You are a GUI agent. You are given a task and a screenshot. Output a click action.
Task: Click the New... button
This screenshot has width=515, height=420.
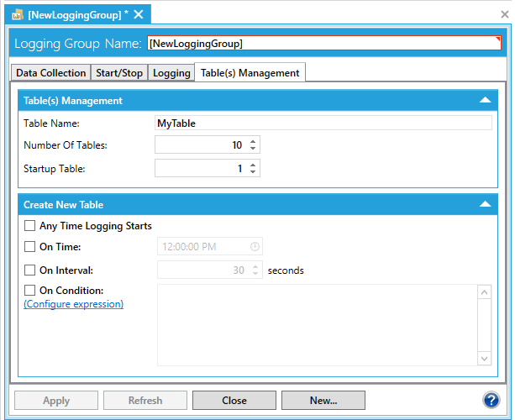pos(323,401)
